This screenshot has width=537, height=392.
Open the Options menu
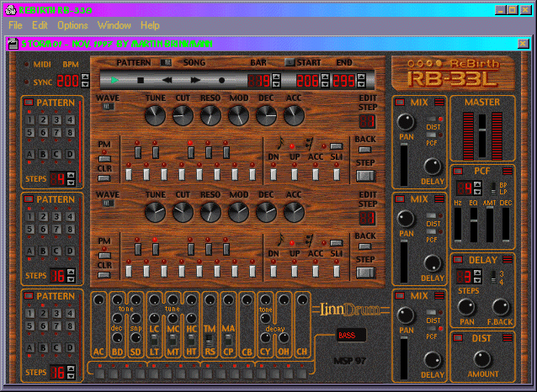[x=72, y=25]
